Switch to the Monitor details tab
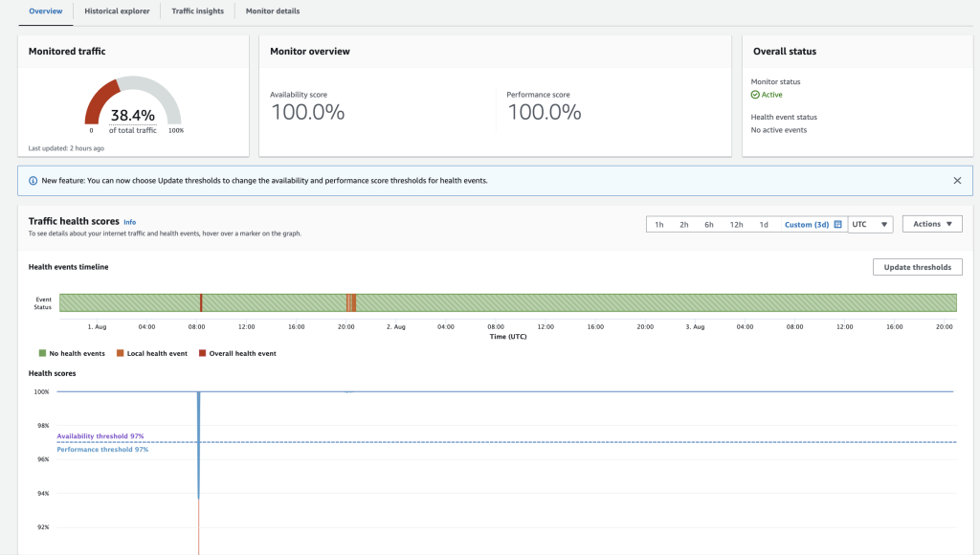The image size is (980, 555). click(x=272, y=11)
